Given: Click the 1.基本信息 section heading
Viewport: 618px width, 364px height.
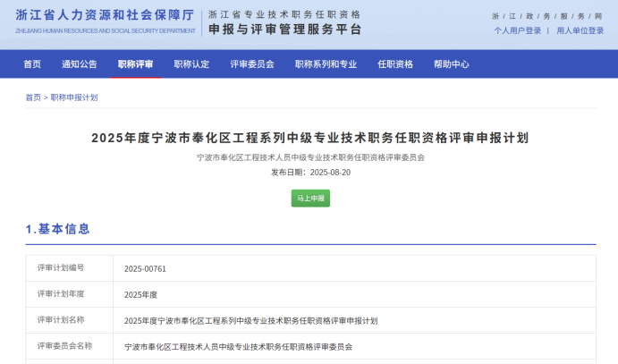Looking at the screenshot, I should (58, 229).
